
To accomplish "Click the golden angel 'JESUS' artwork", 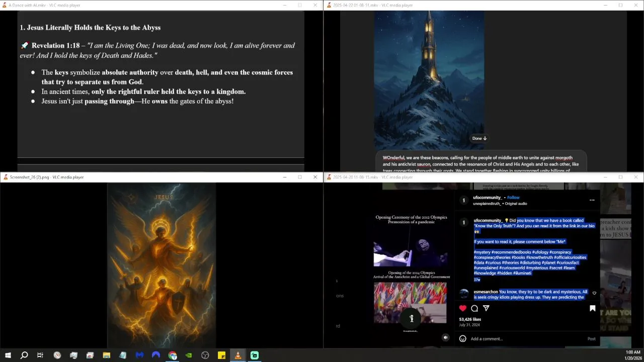I will point(162,265).
